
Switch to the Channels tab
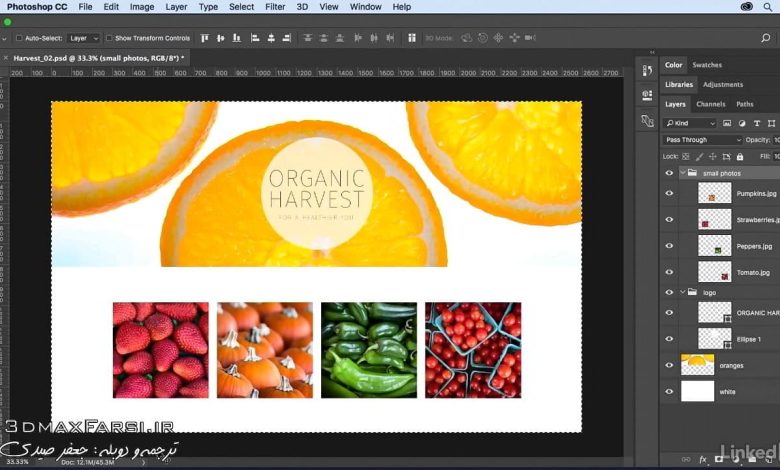[710, 104]
